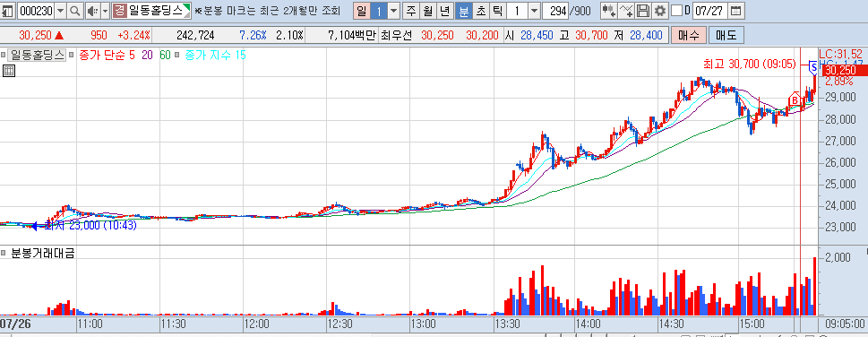Open chart settings gear icon
Image resolution: width=868 pixels, height=337 pixels.
coord(660,11)
